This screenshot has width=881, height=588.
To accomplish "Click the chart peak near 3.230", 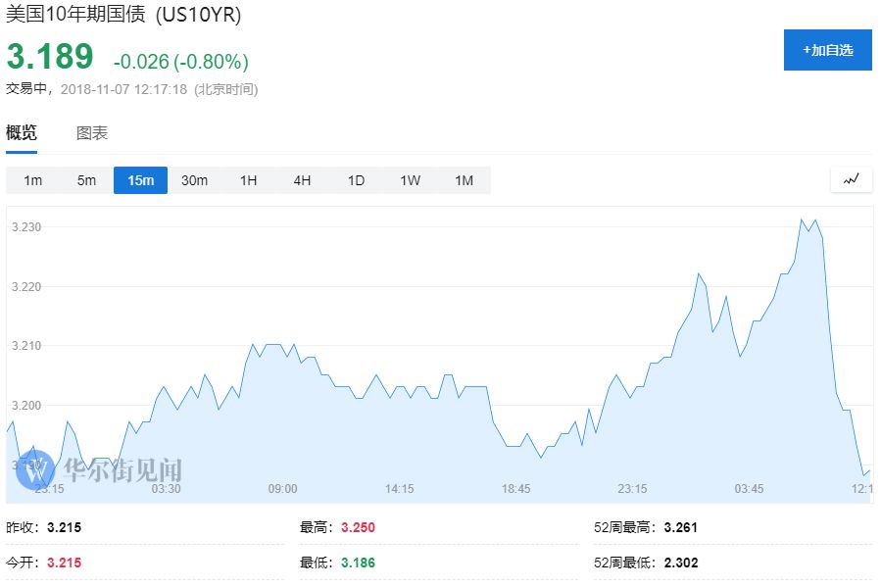I will point(802,220).
